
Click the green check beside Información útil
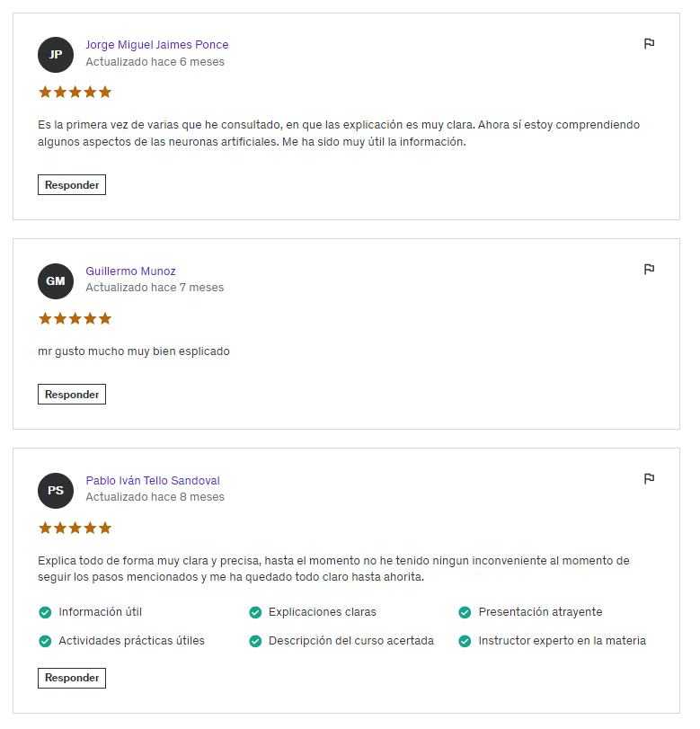(45, 612)
